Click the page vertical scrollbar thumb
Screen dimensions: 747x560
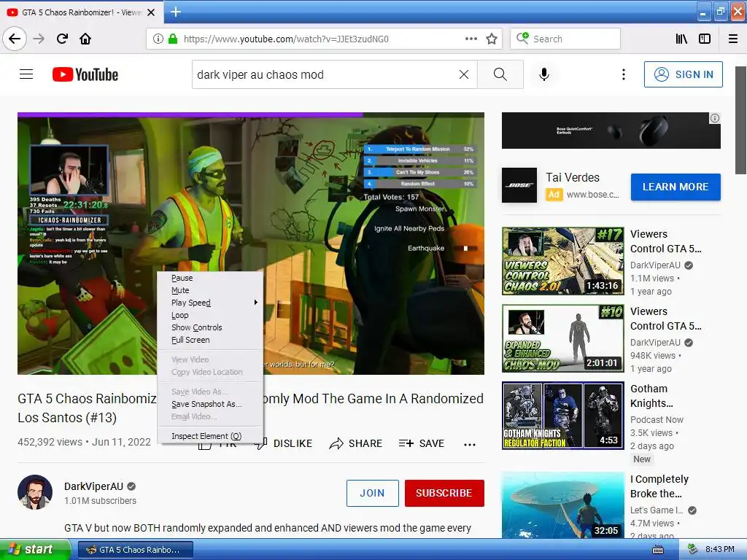741,120
